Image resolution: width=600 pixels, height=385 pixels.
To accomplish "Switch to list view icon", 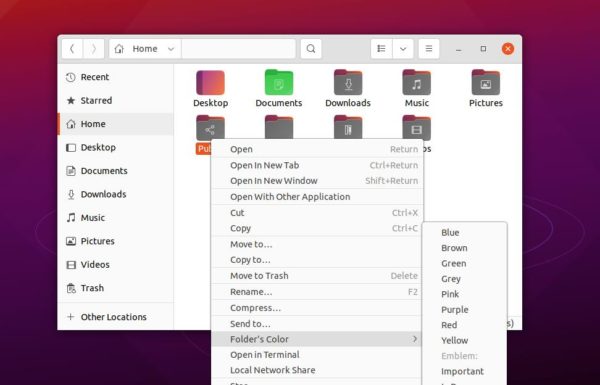I will click(x=381, y=49).
